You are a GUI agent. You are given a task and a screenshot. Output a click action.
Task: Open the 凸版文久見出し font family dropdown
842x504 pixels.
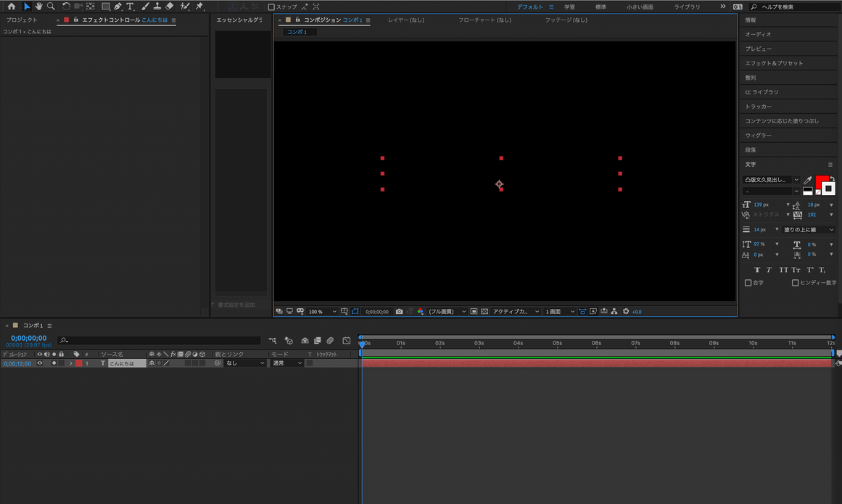[x=771, y=180]
